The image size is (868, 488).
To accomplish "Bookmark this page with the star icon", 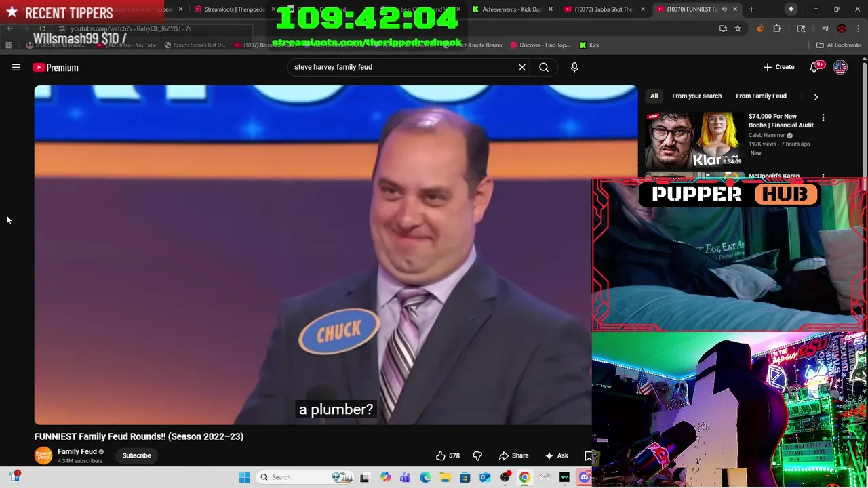I will coord(738,28).
